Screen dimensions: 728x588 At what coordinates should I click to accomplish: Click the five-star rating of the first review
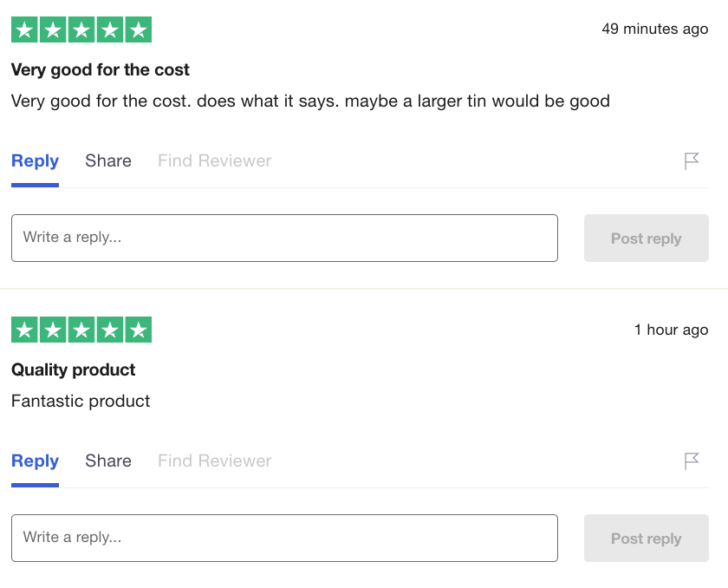click(81, 29)
